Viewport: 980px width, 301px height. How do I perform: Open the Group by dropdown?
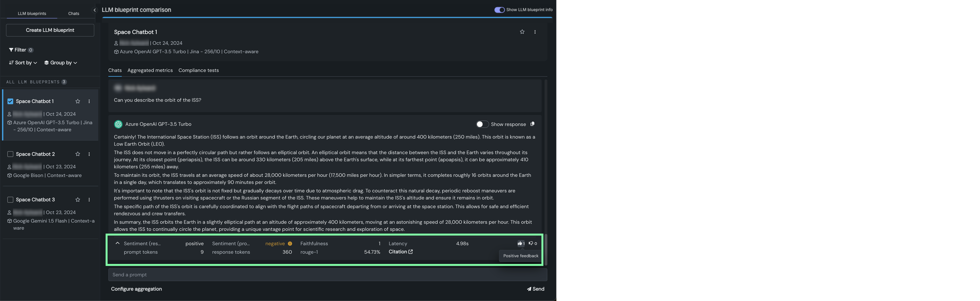point(61,63)
